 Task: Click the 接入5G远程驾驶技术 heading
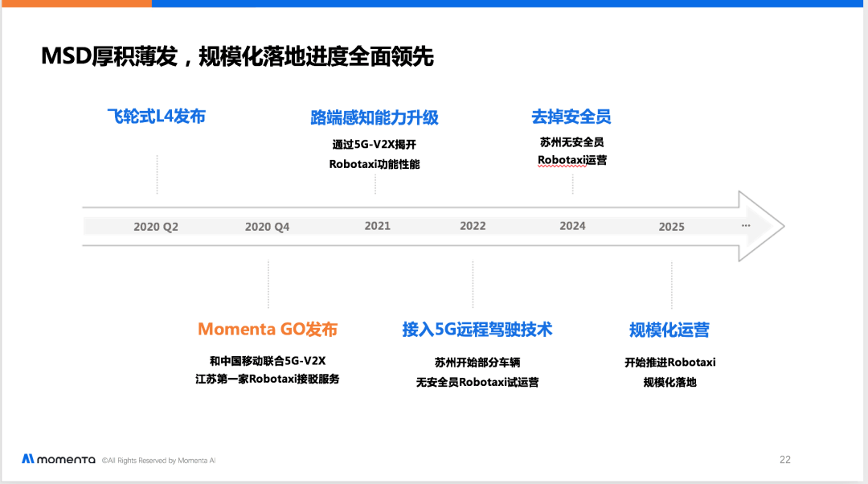coord(477,330)
